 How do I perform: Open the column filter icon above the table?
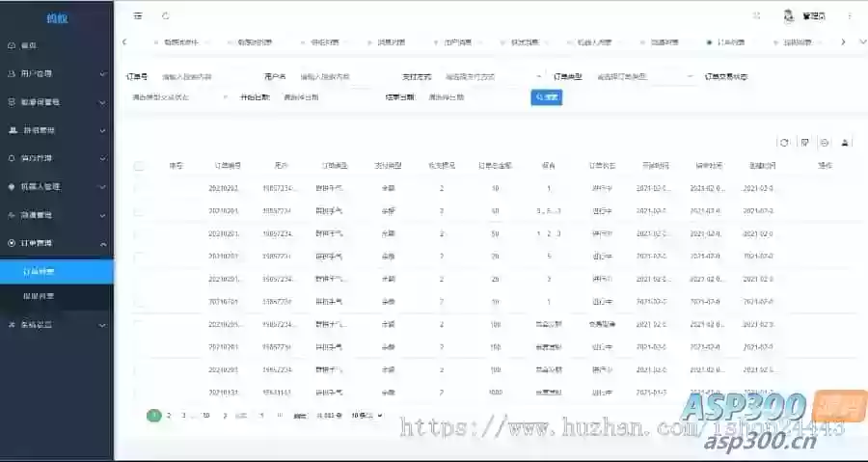pyautogui.click(x=805, y=143)
